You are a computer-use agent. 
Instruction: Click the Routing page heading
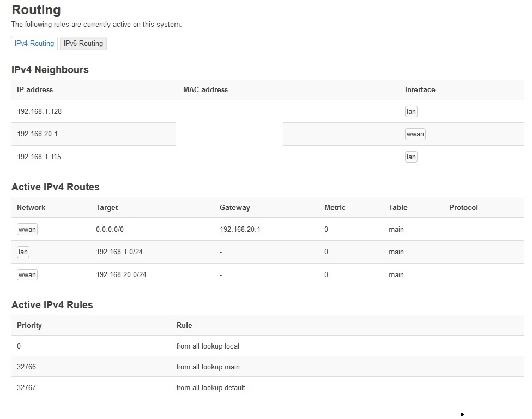[x=36, y=10]
